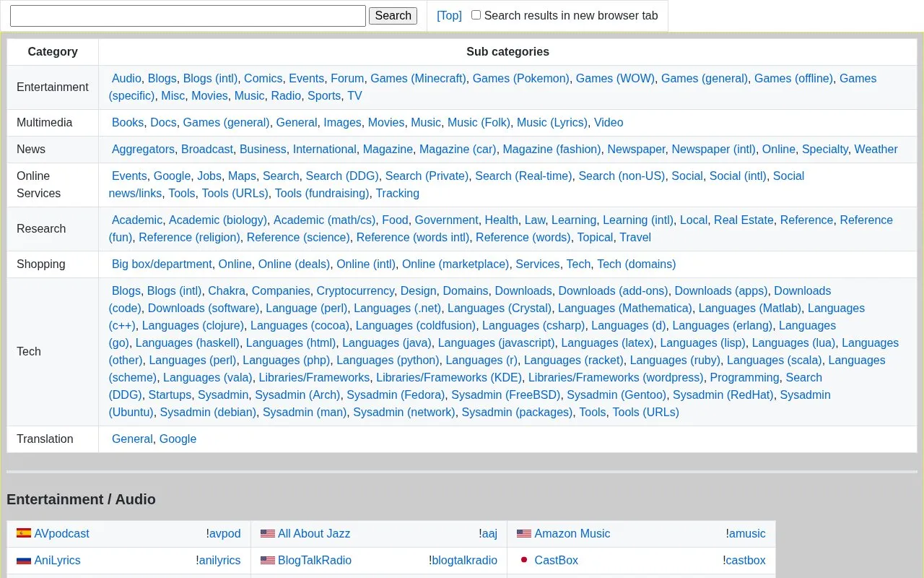Go to the Weather news subcategory
Screen dimensions: 924x578
click(876, 149)
